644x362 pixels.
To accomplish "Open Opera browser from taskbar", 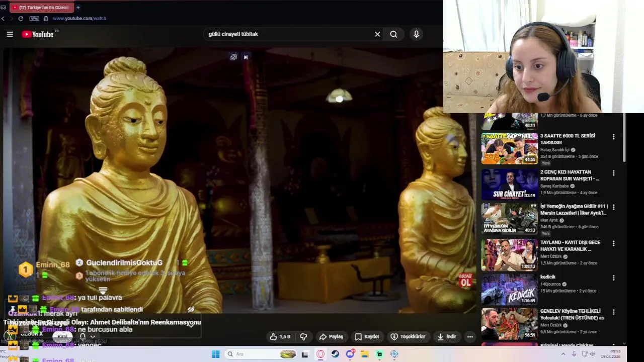I will 320,354.
